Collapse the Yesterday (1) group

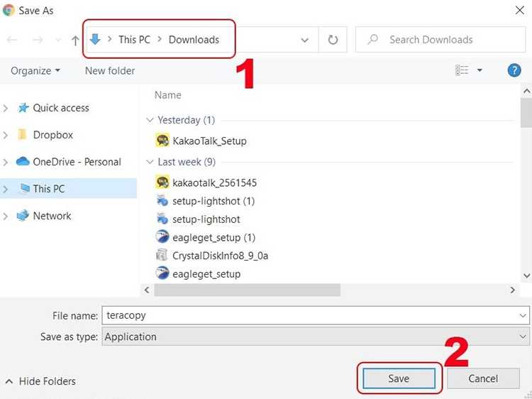[150, 120]
